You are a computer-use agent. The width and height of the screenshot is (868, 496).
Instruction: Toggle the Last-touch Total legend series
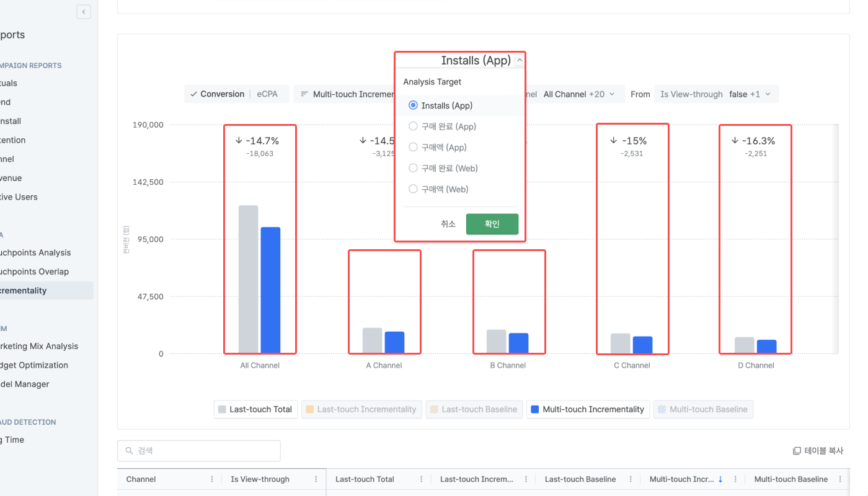tap(256, 409)
